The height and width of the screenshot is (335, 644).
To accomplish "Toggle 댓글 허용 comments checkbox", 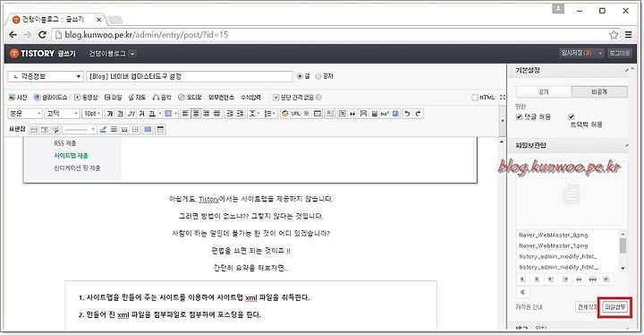I will pos(519,117).
